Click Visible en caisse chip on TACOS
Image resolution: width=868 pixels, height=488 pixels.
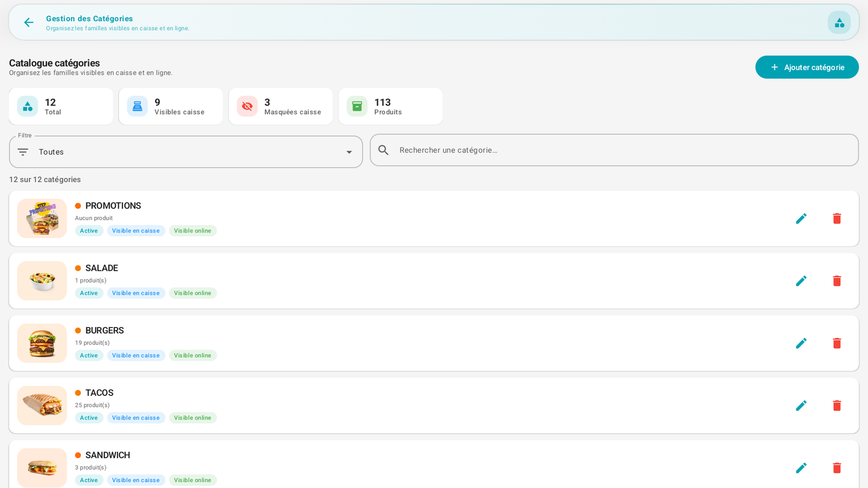click(x=136, y=418)
